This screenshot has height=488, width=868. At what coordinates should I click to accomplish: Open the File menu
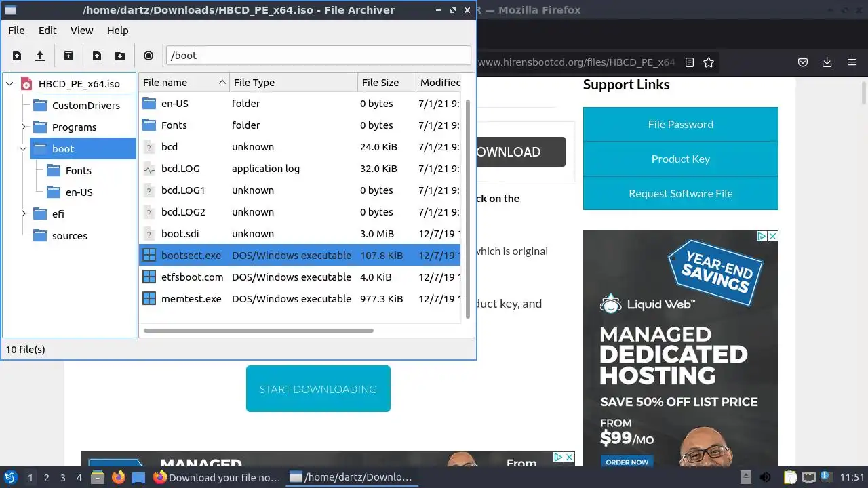(16, 30)
